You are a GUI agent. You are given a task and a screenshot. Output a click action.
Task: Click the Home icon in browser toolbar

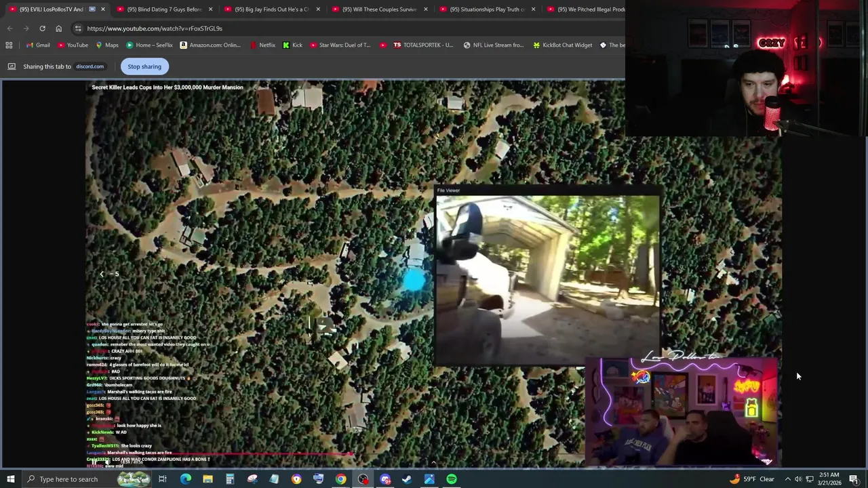pyautogui.click(x=58, y=28)
